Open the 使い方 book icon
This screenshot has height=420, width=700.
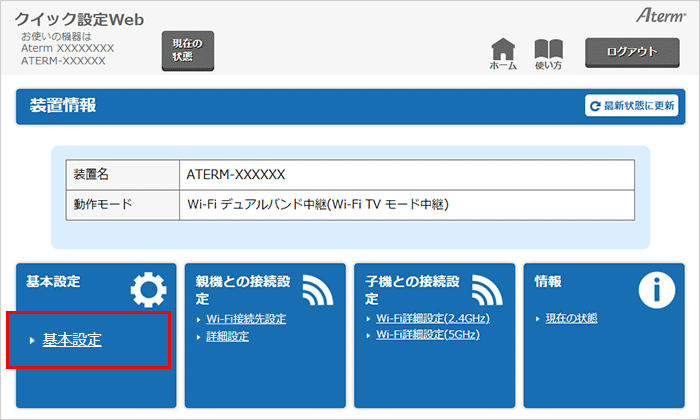coord(548,50)
